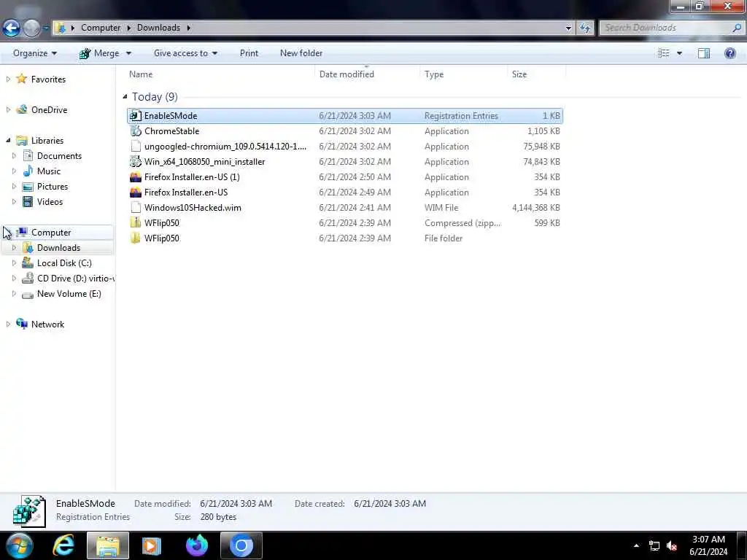Open the address bar history dropdown
Image resolution: width=747 pixels, height=560 pixels.
[x=568, y=28]
